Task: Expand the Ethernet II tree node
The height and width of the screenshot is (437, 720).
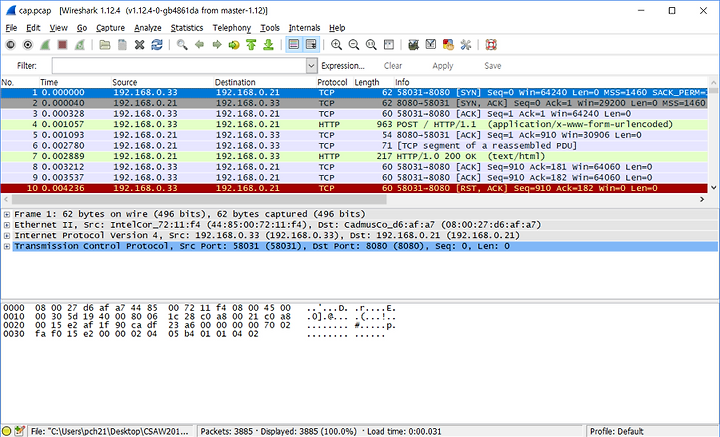Action: (7, 225)
